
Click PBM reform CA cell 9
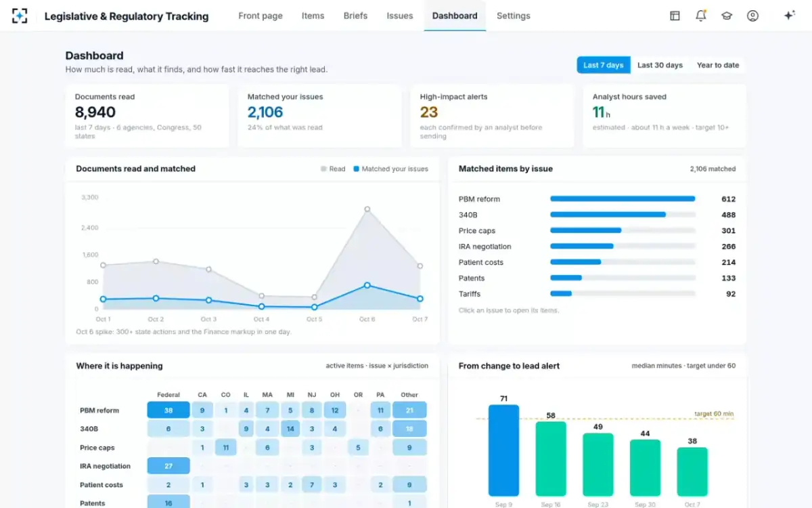pos(202,410)
